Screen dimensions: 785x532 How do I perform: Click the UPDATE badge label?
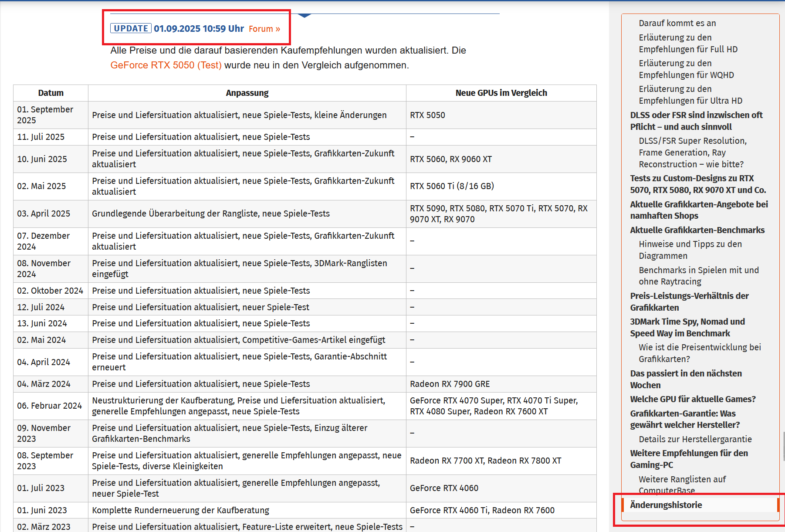pos(131,28)
